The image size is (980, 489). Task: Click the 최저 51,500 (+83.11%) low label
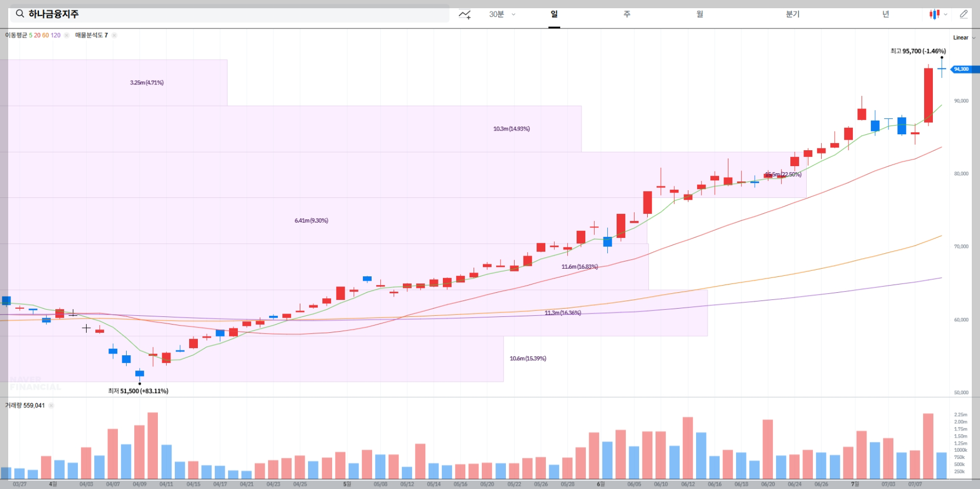(x=138, y=391)
